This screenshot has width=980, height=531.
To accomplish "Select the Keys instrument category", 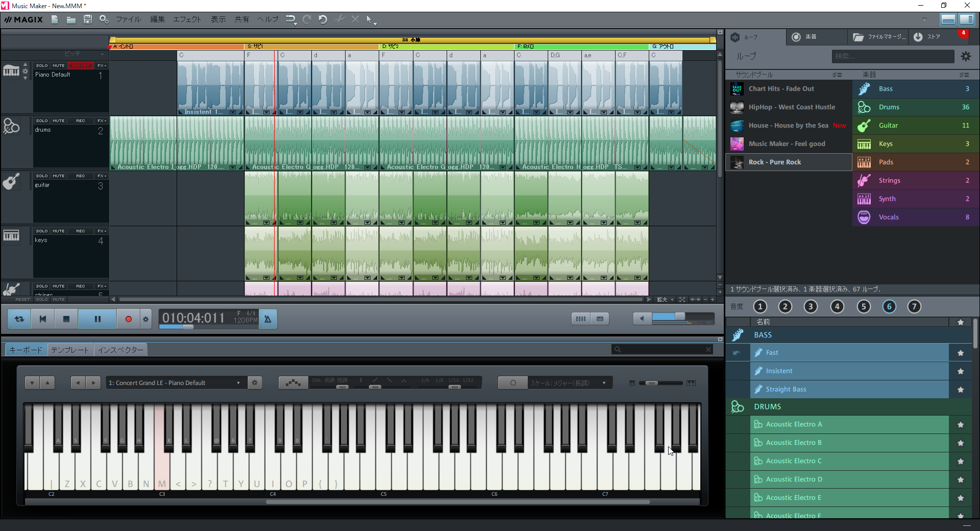I will pos(916,144).
